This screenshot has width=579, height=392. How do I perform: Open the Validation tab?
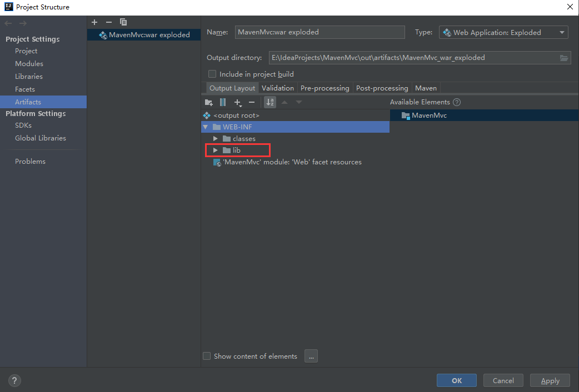(278, 88)
